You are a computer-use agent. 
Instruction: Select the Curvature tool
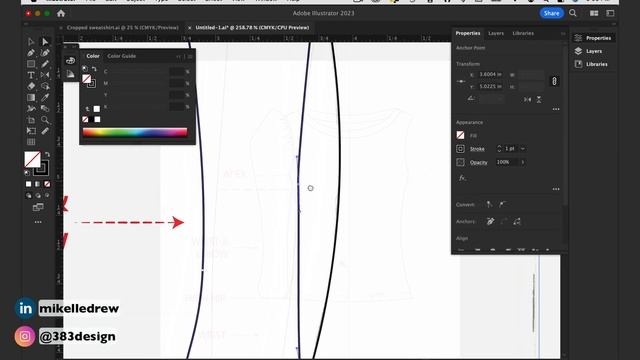point(45,53)
